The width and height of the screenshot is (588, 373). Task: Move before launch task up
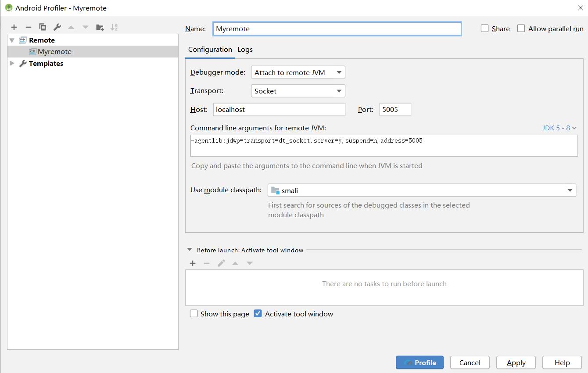tap(235, 263)
